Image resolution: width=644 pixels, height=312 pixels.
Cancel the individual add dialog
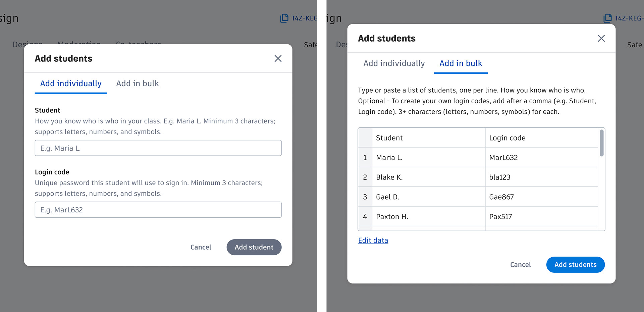pyautogui.click(x=201, y=247)
